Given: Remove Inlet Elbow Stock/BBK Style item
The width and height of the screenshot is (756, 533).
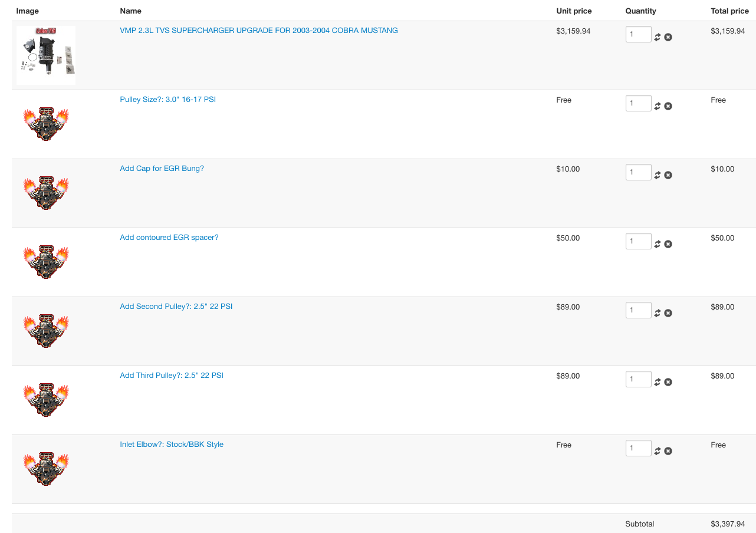Looking at the screenshot, I should click(x=668, y=451).
